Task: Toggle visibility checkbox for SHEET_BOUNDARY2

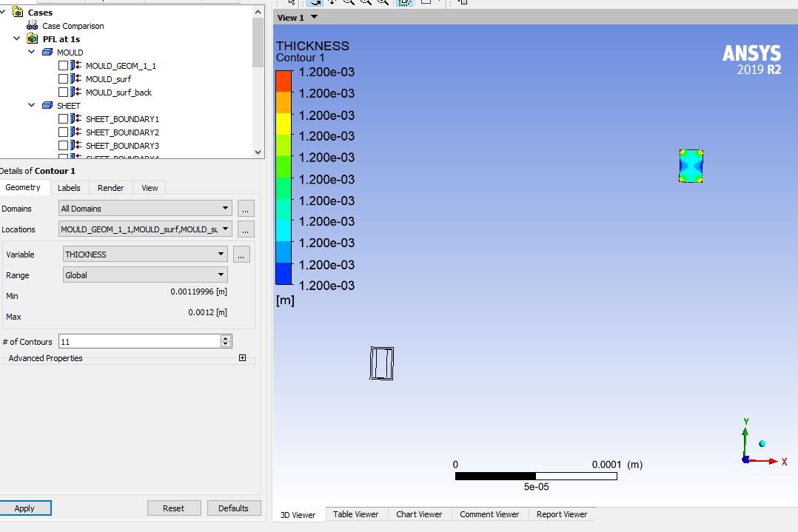Action: click(x=63, y=132)
